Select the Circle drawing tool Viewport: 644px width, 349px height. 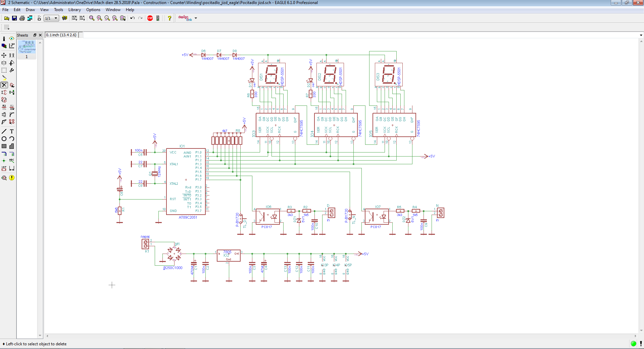pyautogui.click(x=4, y=139)
